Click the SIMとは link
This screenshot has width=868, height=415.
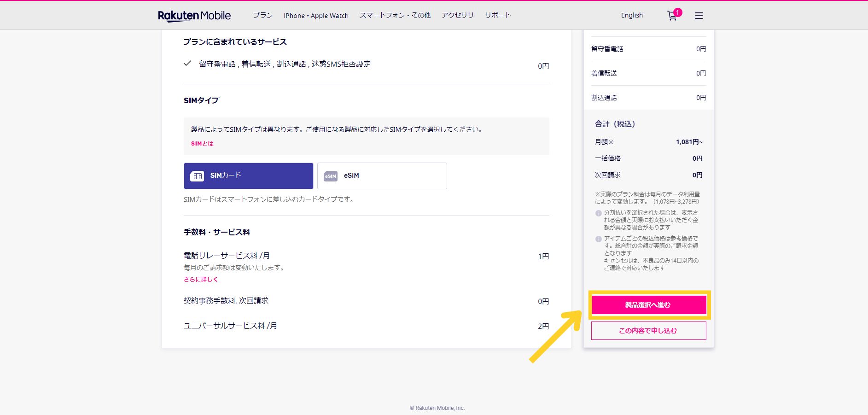click(202, 144)
